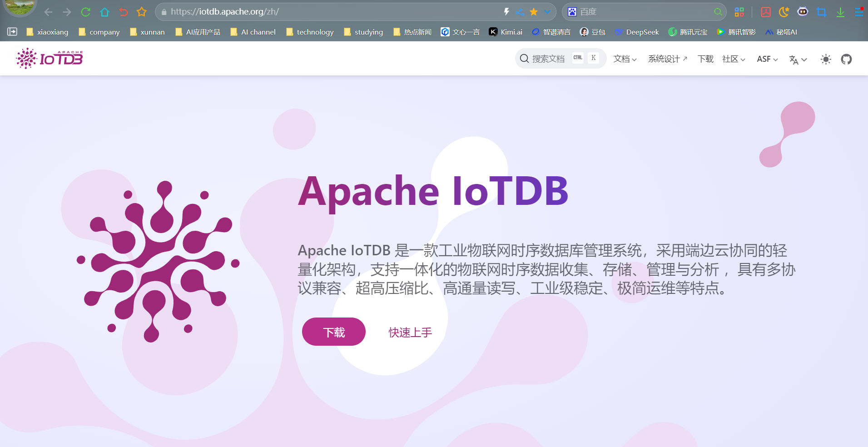Viewport: 868px width, 447px height.
Task: Toggle night mode moon icon in toolbar
Action: [784, 12]
